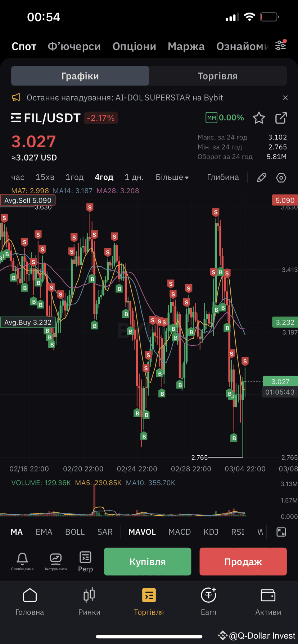Select the upper Торгівля segment
This screenshot has height=644, width=298.
tap(218, 76)
